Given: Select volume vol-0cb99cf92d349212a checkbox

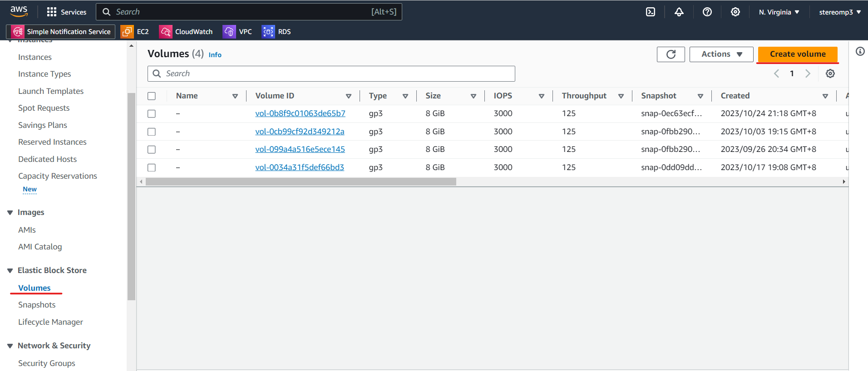Looking at the screenshot, I should pos(152,132).
